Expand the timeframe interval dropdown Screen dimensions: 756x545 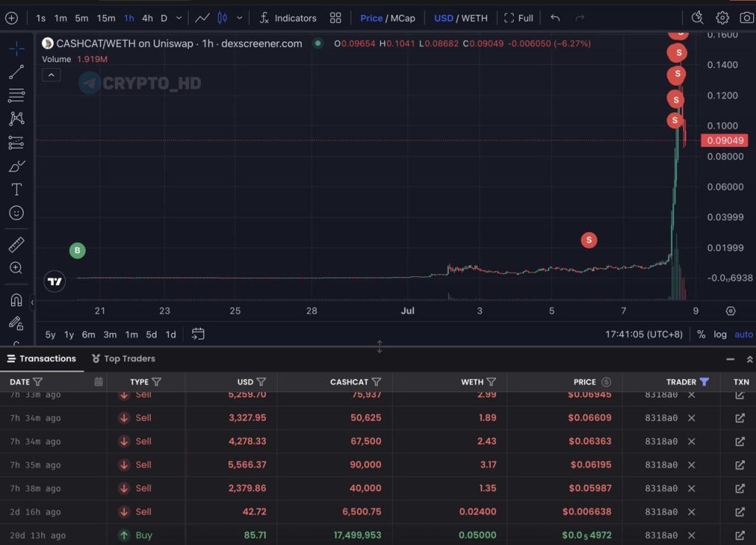179,18
